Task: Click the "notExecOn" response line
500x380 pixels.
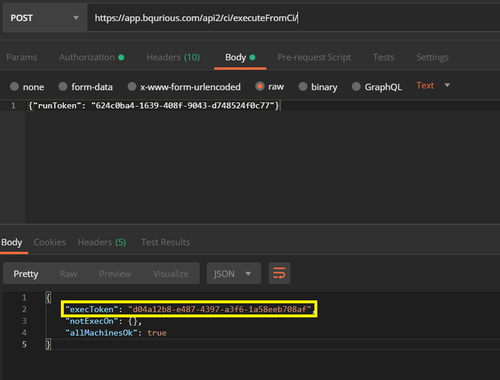Action: pos(104,321)
